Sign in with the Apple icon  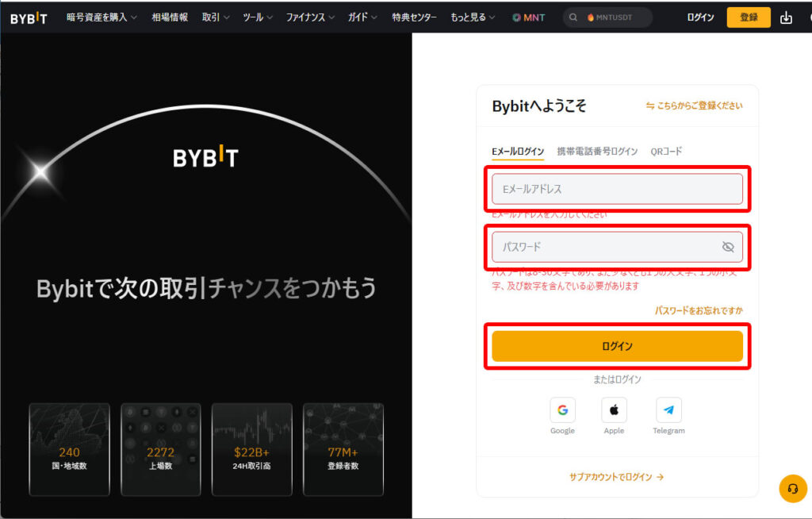tap(614, 410)
